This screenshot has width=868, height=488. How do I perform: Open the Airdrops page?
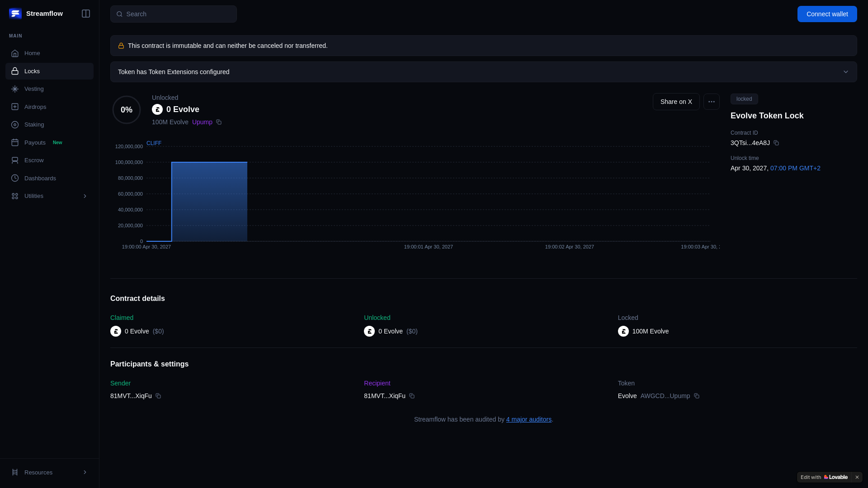point(49,107)
